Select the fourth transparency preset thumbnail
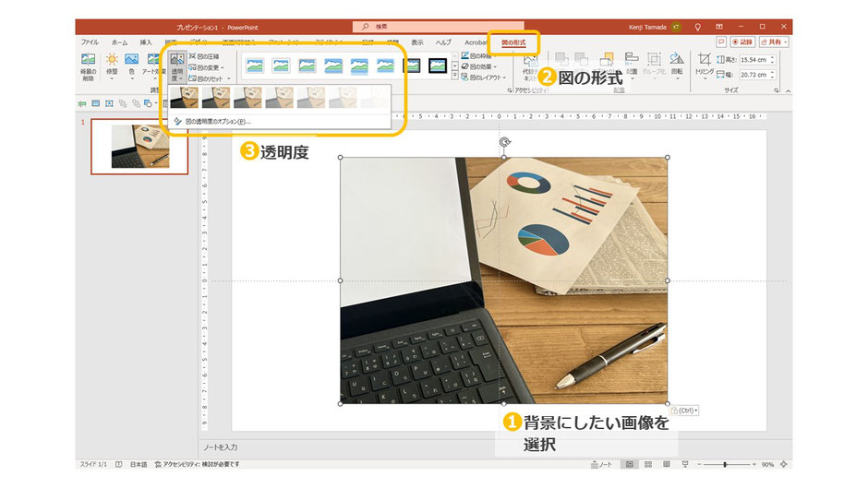The height and width of the screenshot is (488, 868). click(280, 98)
